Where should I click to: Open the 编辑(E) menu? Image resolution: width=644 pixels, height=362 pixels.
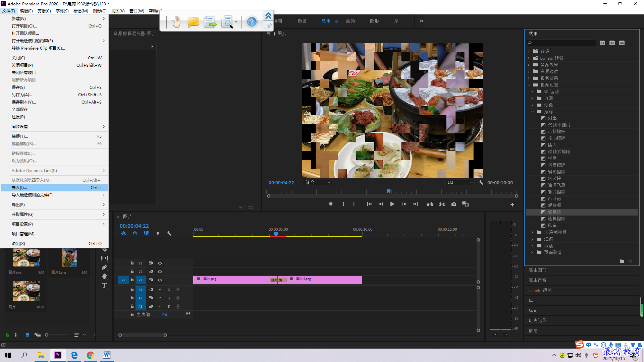26,11
